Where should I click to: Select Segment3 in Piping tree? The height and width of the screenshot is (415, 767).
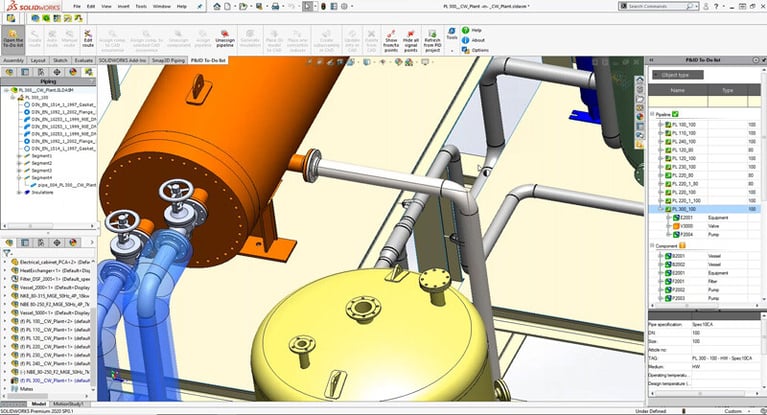click(x=42, y=171)
